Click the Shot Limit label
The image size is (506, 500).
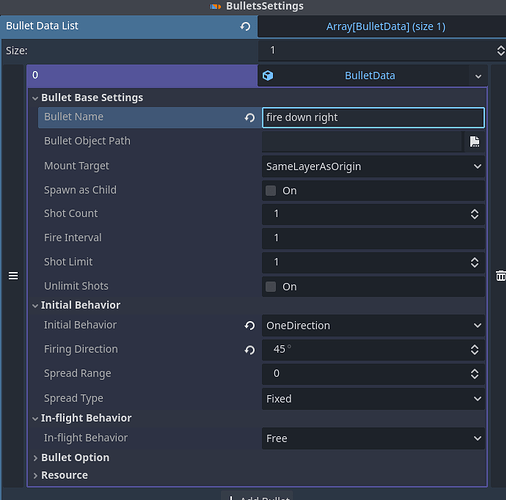pos(68,262)
